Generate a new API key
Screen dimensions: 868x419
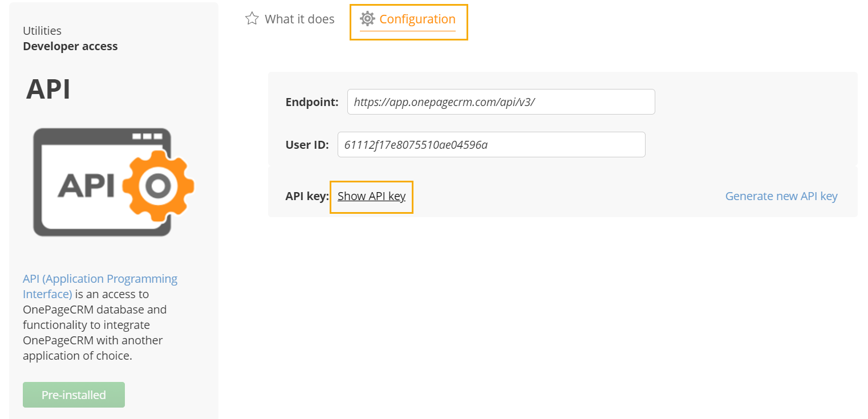pyautogui.click(x=781, y=196)
